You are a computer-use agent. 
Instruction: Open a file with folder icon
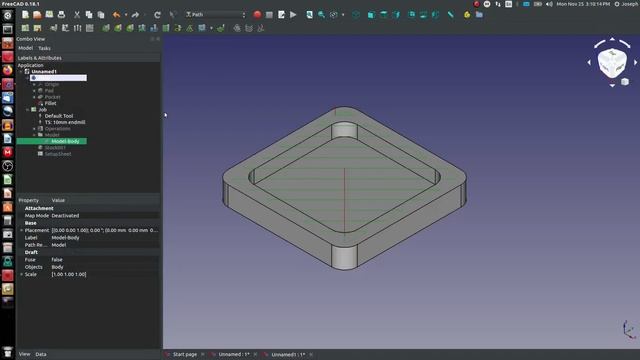pos(37,15)
